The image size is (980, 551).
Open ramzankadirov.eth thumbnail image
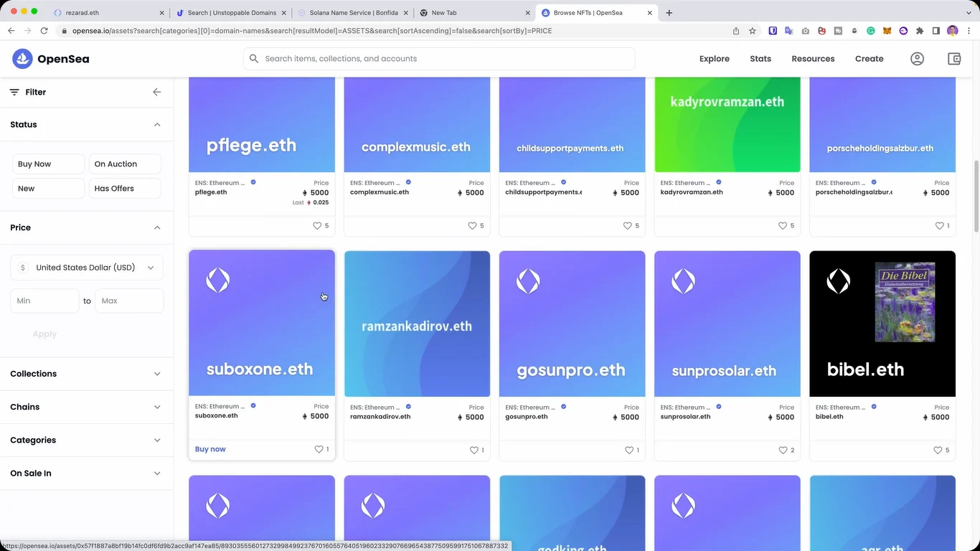tap(417, 324)
